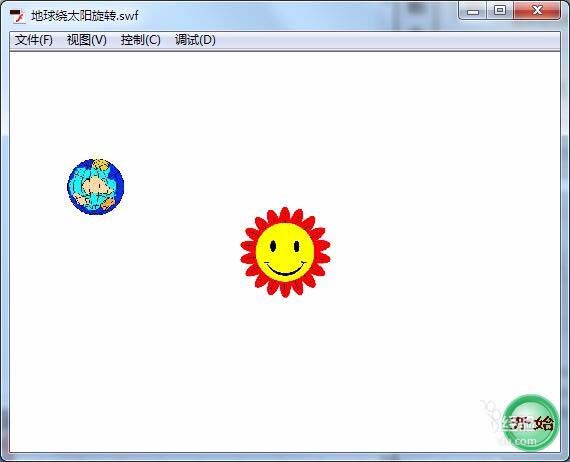Click the smiling sun graphic
The width and height of the screenshot is (570, 462).
click(x=285, y=252)
